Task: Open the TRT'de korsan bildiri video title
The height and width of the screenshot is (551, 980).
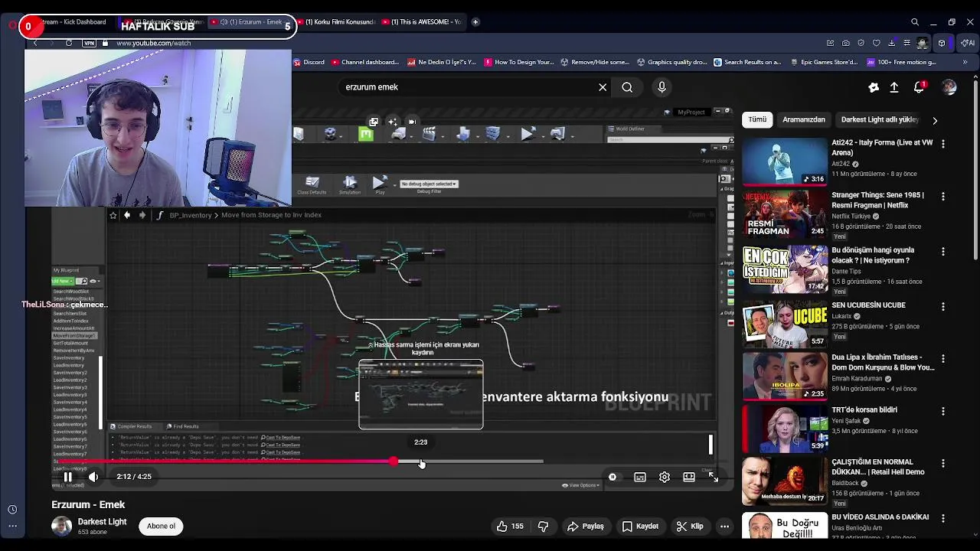Action: pos(864,410)
